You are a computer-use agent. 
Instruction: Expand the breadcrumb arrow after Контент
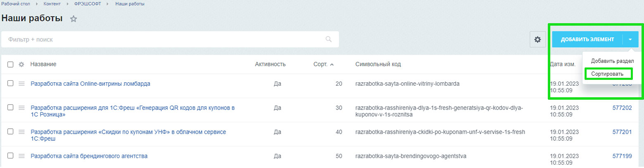(x=67, y=4)
